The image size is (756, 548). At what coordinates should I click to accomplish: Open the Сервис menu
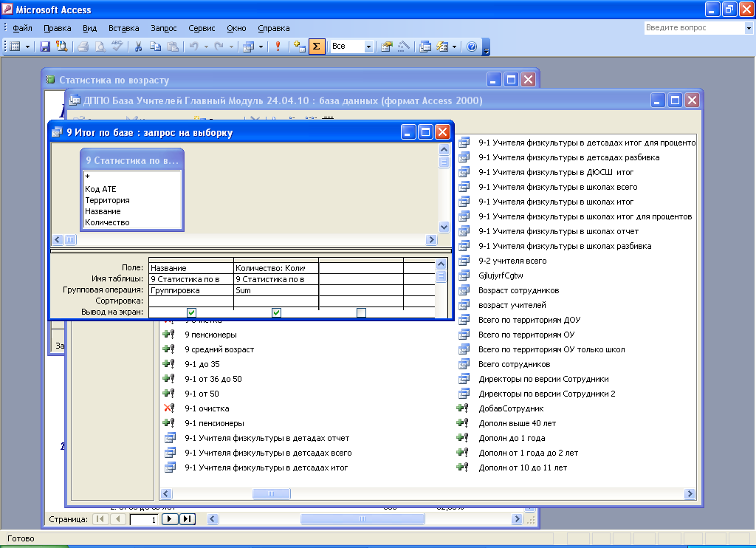pos(202,28)
